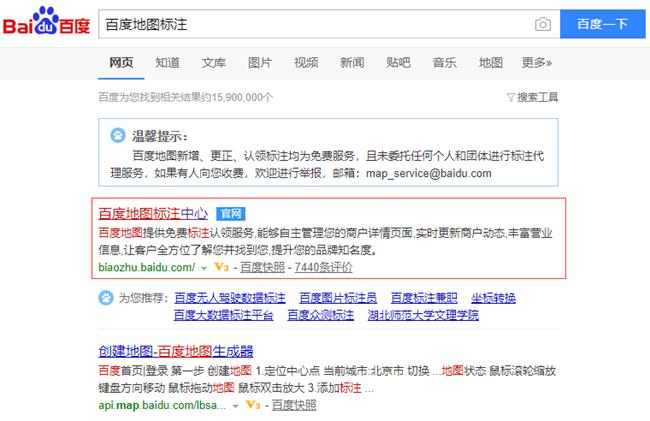Click the map_service@baidu.com email text
Screen dimensions: 650x421
pyautogui.click(x=429, y=173)
